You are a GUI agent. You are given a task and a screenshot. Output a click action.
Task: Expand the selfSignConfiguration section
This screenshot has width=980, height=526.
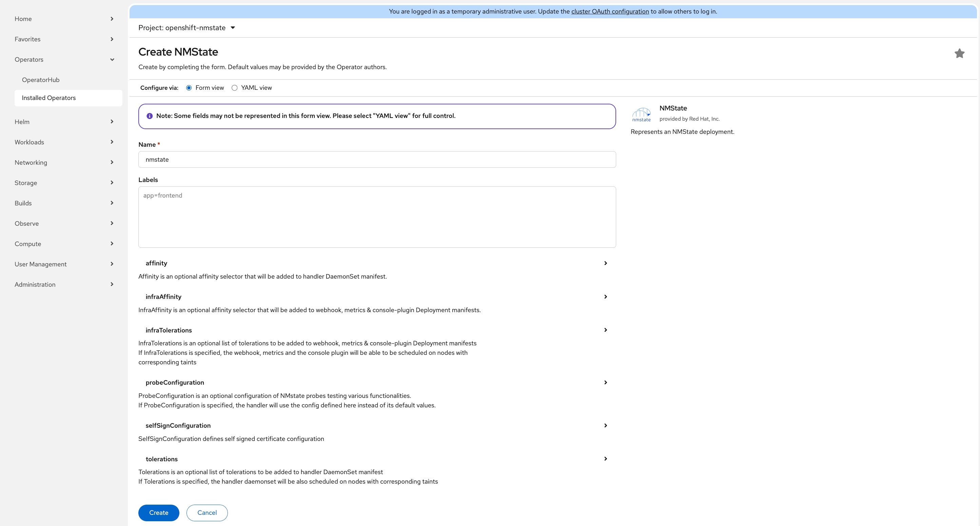(x=377, y=425)
